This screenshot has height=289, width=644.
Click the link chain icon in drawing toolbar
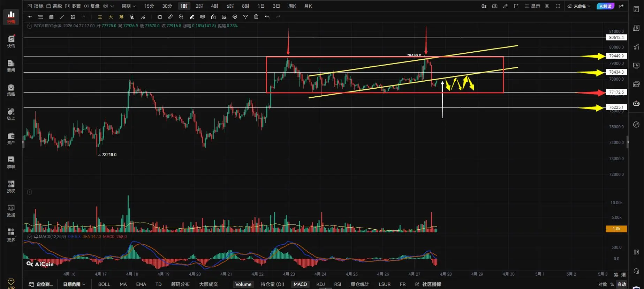pos(235,17)
